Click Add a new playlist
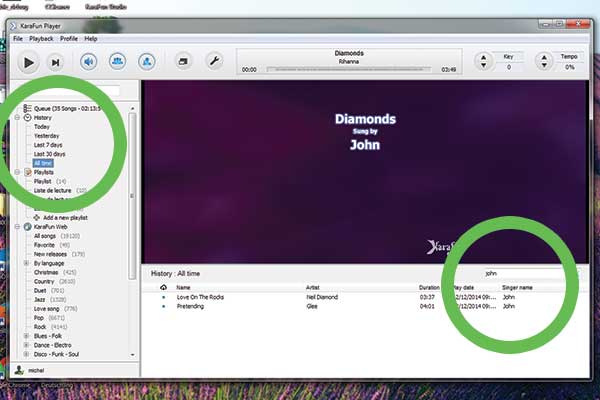 coord(65,217)
